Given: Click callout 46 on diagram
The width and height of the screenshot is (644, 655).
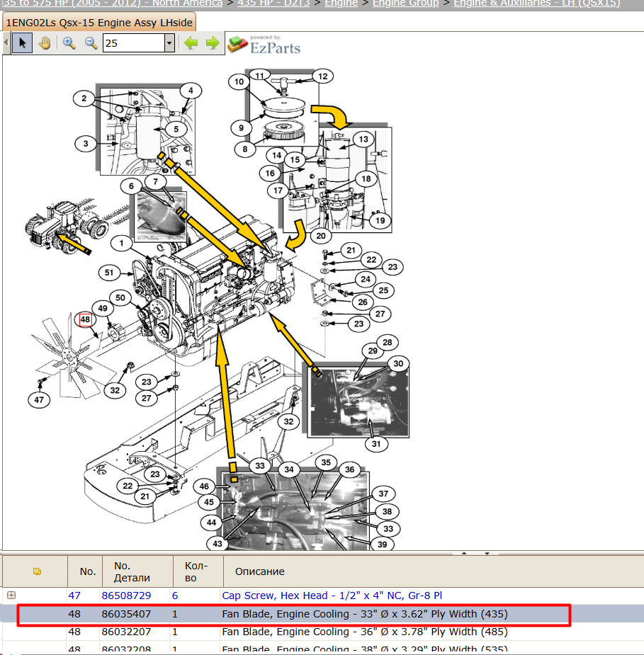Looking at the screenshot, I should click(204, 486).
